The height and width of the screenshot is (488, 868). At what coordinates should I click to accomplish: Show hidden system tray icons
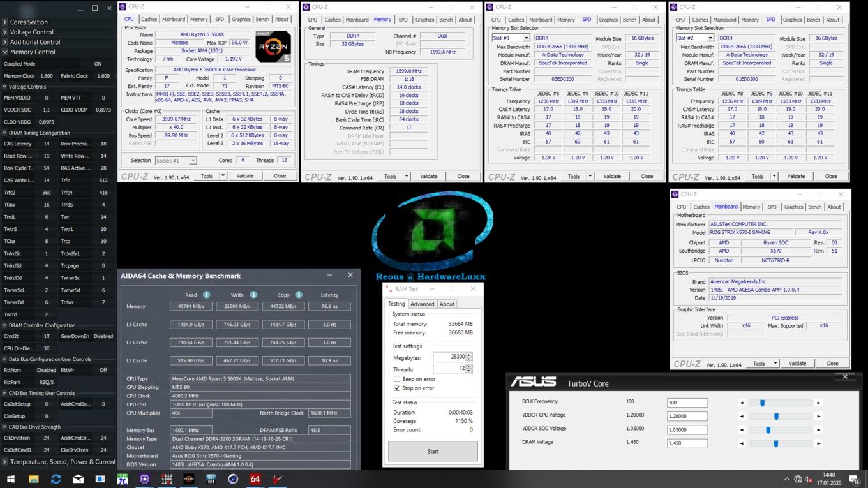pos(786,479)
